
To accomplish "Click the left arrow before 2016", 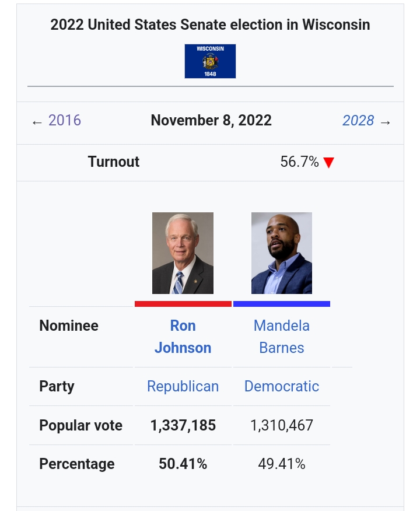I will [x=37, y=122].
